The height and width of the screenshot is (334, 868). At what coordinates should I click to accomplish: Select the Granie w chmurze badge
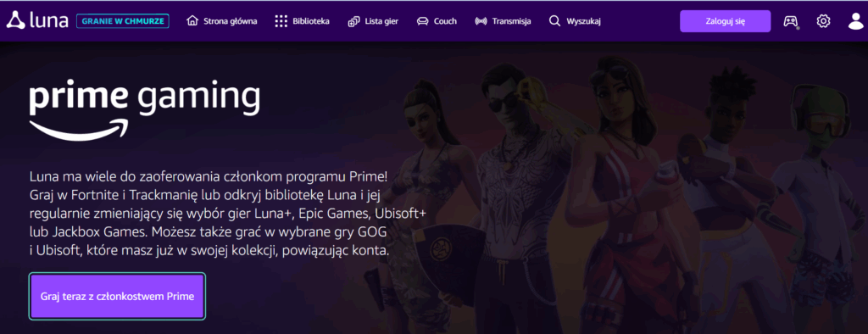(x=122, y=21)
